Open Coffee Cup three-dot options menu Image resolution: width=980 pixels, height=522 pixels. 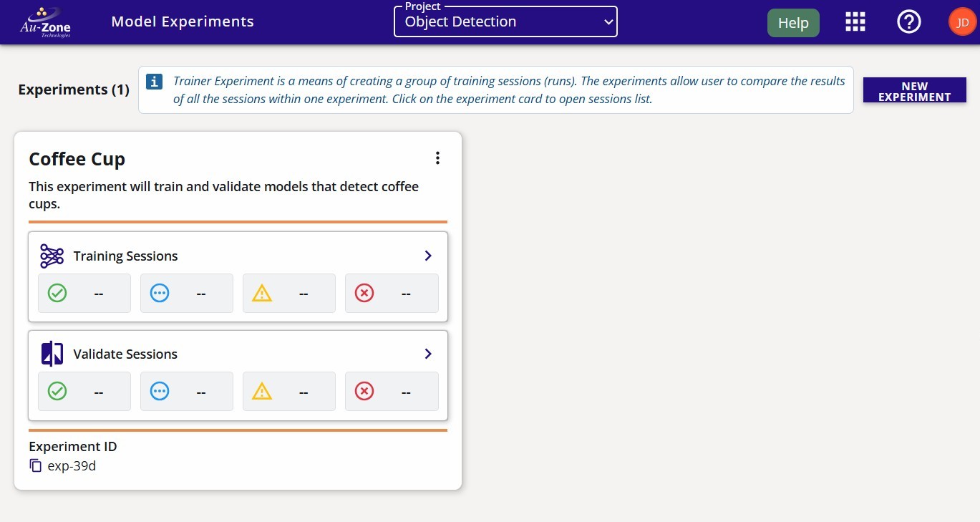[437, 158]
